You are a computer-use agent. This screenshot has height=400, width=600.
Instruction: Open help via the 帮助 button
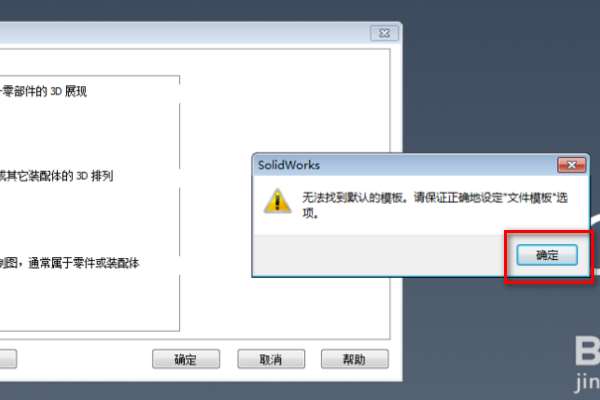pyautogui.click(x=355, y=359)
